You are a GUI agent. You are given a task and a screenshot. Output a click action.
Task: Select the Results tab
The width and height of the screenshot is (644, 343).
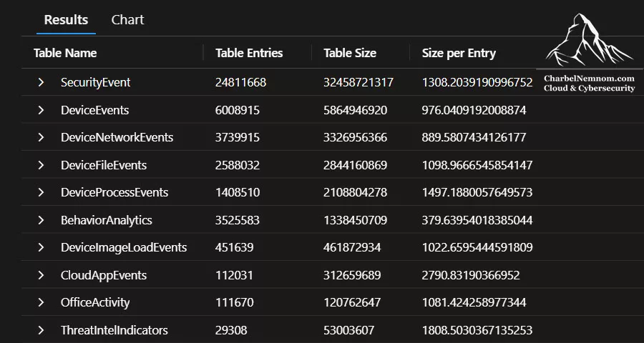[66, 20]
